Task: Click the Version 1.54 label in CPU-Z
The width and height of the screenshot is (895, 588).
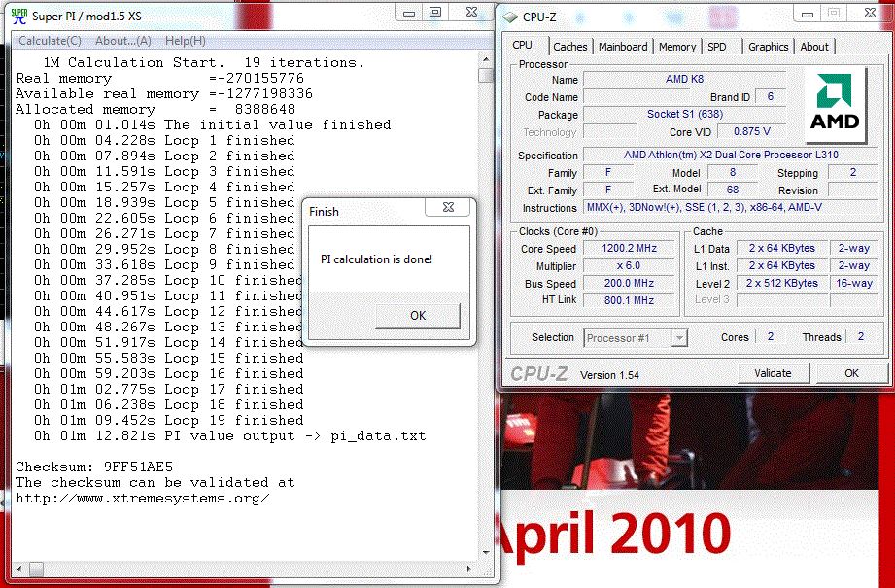Action: tap(609, 375)
